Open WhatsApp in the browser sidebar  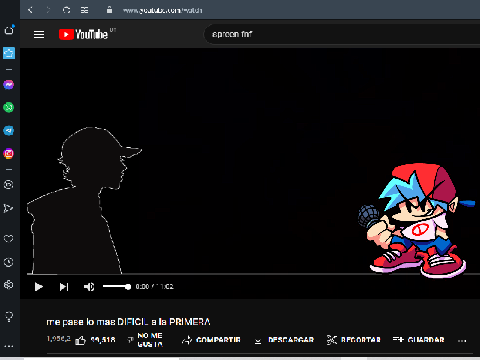pos(9,107)
